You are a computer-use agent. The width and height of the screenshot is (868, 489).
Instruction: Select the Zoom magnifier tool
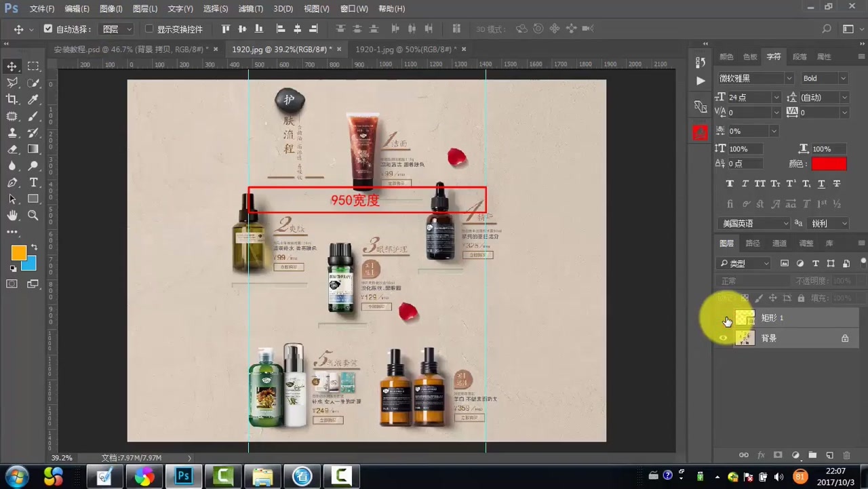pyautogui.click(x=33, y=215)
